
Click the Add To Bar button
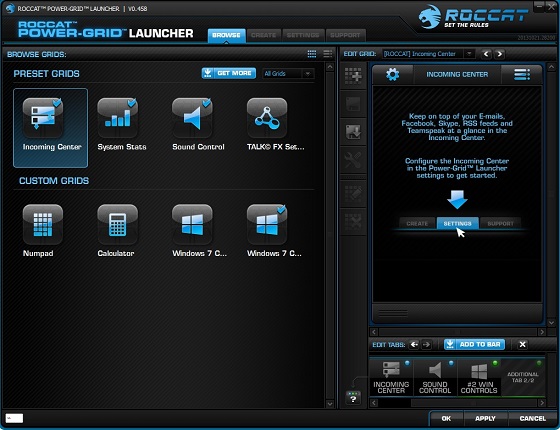pos(474,344)
